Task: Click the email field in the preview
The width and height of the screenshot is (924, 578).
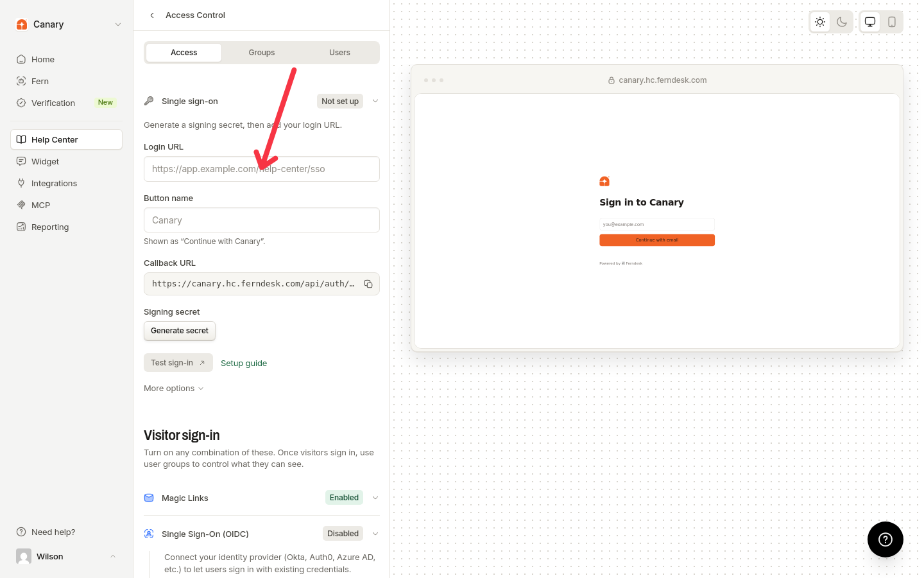Action: pos(657,225)
